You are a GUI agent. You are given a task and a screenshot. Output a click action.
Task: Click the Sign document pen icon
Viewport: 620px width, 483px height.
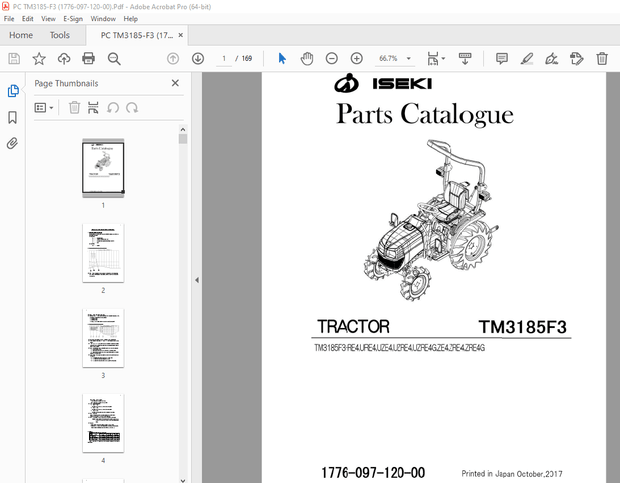point(551,59)
